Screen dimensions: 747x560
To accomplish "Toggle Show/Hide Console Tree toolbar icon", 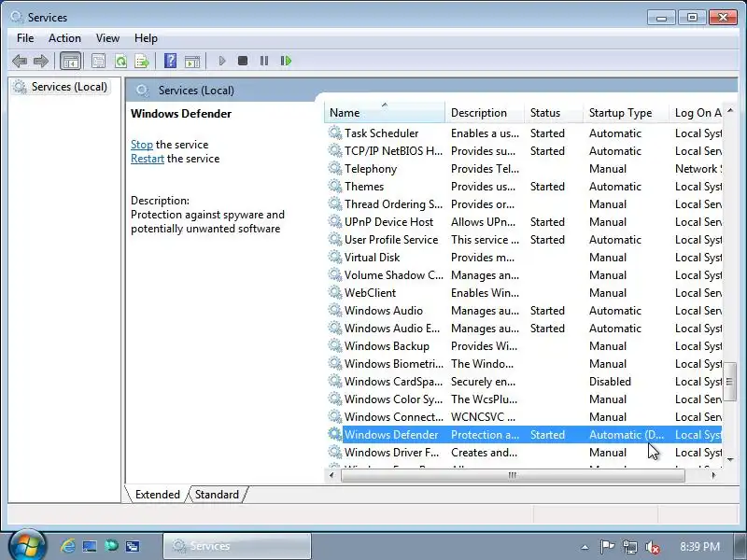I will coord(71,61).
